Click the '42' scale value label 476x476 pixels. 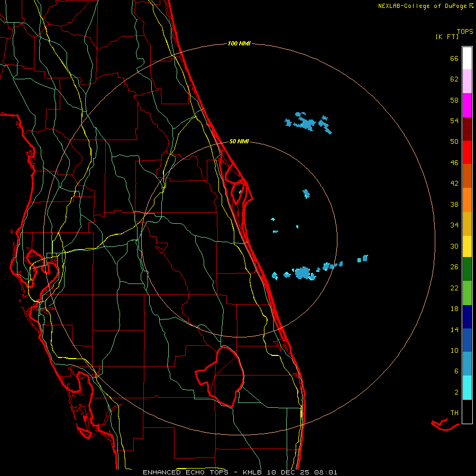[x=454, y=184]
